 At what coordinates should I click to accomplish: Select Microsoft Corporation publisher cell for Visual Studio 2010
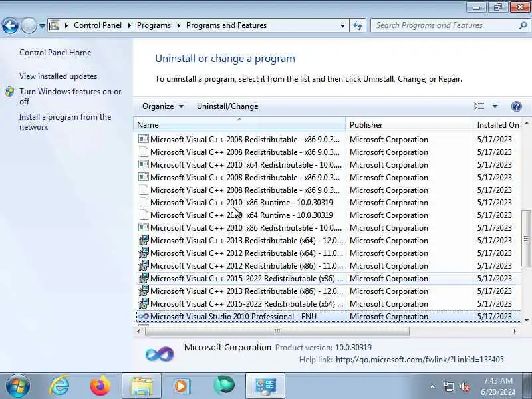click(389, 317)
